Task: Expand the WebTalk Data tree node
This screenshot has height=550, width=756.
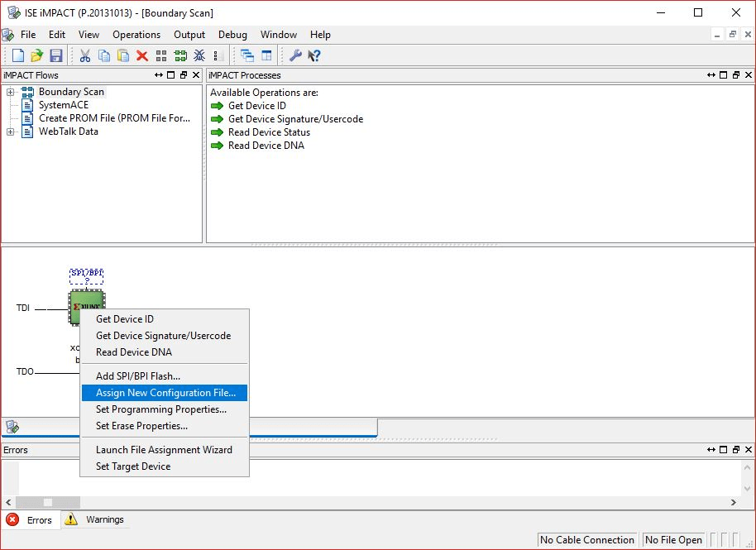Action: (11, 132)
